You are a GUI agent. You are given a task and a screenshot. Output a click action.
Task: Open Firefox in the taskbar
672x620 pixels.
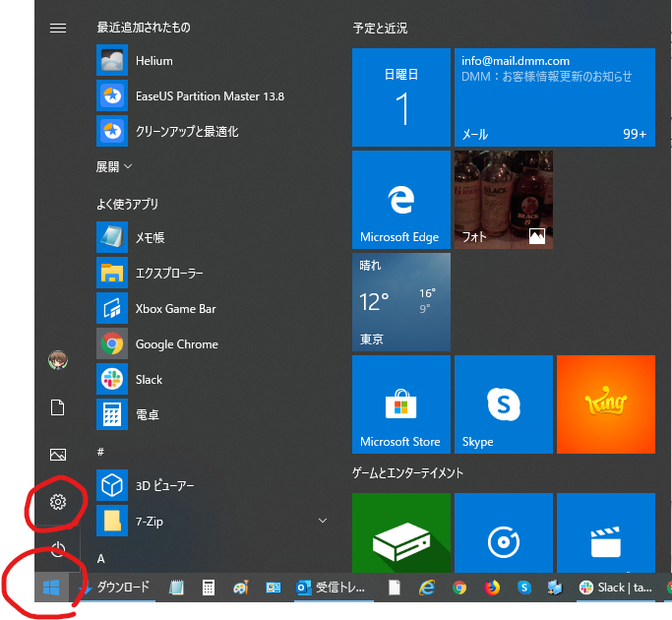click(x=492, y=587)
